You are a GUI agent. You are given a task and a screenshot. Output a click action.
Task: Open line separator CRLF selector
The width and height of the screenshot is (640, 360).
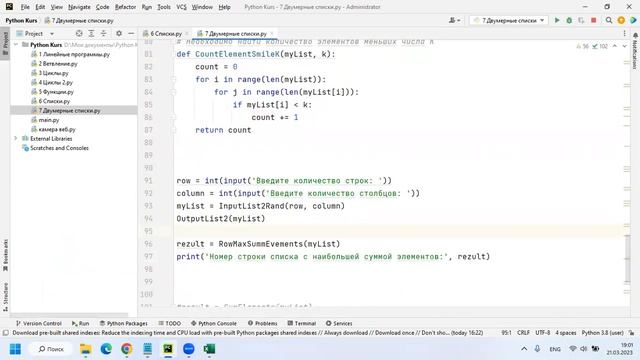tap(523, 333)
